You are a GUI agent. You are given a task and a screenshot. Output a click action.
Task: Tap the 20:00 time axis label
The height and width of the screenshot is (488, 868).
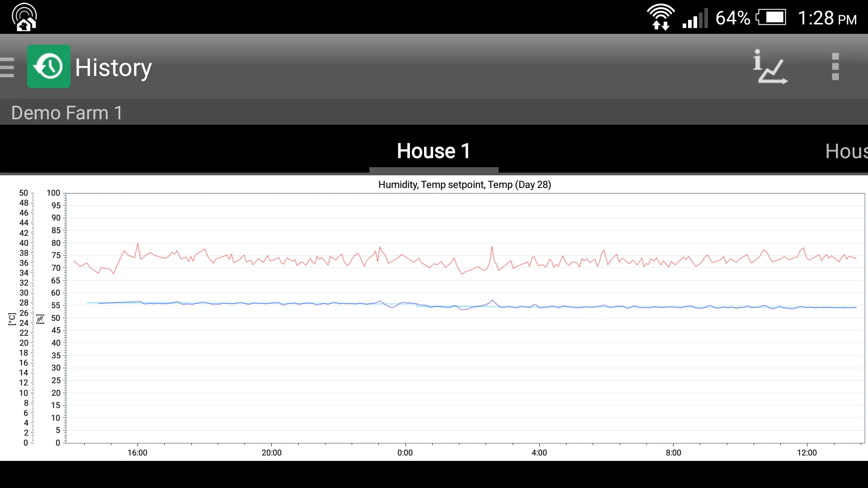pos(271,453)
